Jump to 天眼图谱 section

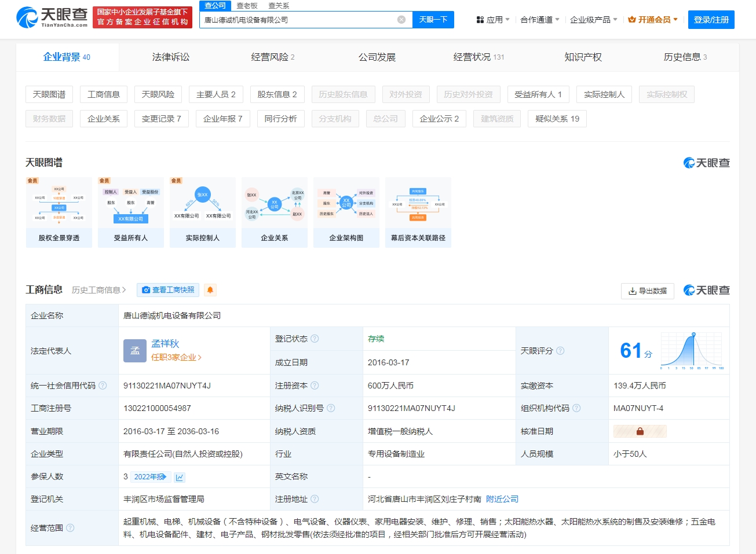click(49, 94)
